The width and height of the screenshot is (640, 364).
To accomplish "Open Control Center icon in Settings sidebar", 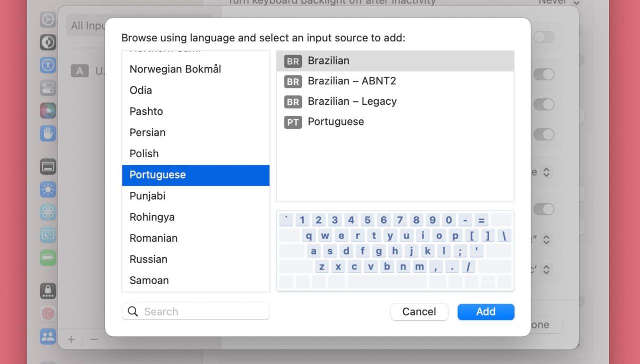I will click(x=48, y=87).
